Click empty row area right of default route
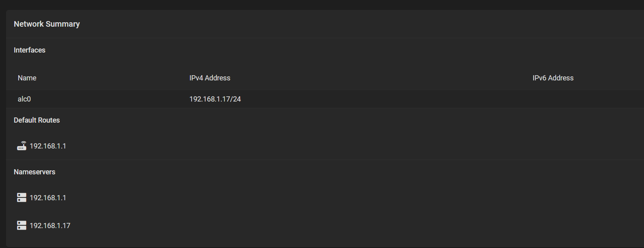Screen dimensions: 644x248 (318, 146)
